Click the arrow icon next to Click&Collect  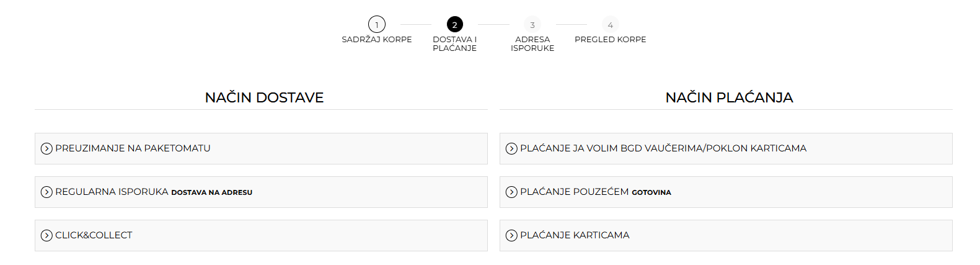[x=46, y=235]
